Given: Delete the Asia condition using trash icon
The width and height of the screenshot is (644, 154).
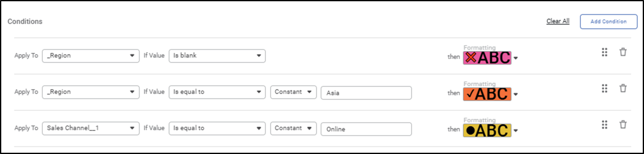Looking at the screenshot, I should point(623,88).
